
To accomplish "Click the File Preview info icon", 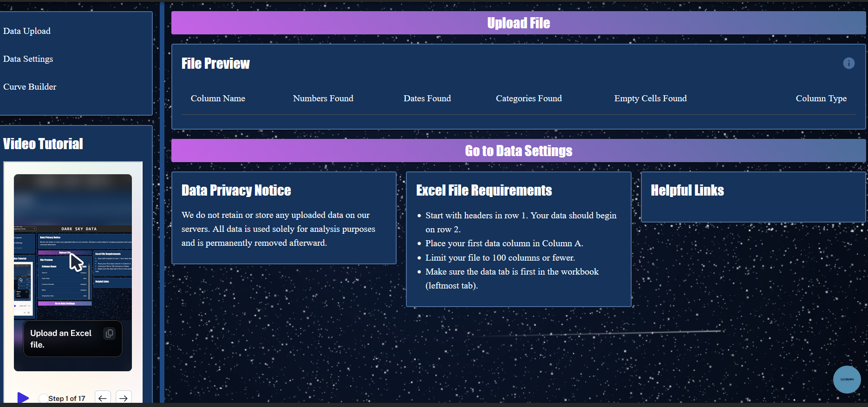I will click(x=848, y=63).
